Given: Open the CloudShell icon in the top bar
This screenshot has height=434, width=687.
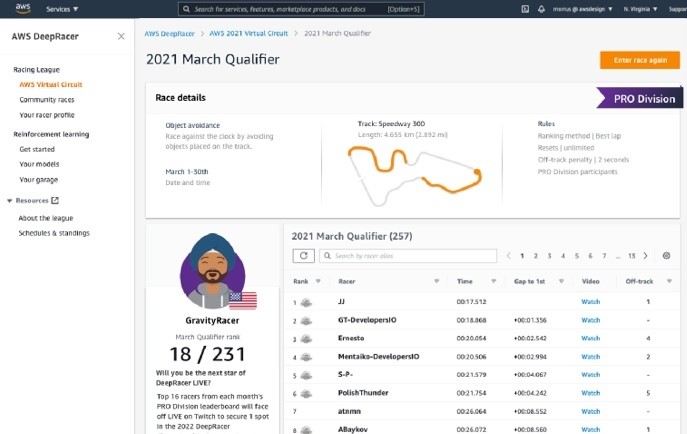Looking at the screenshot, I should 525,9.
